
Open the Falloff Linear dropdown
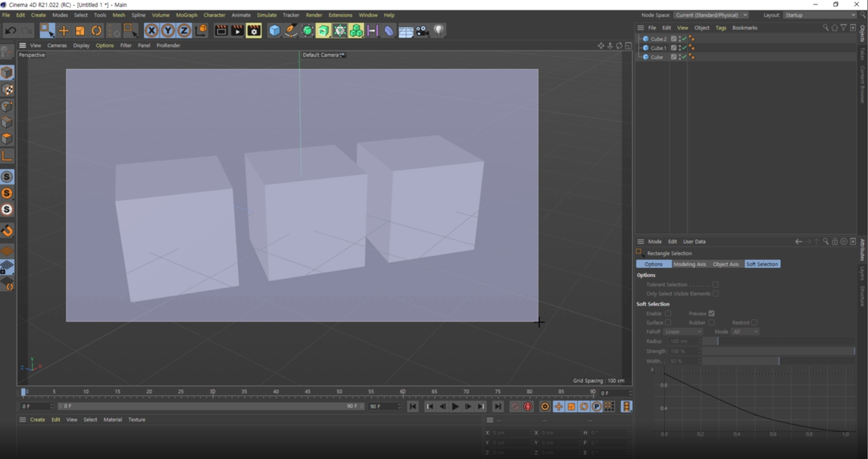[683, 332]
